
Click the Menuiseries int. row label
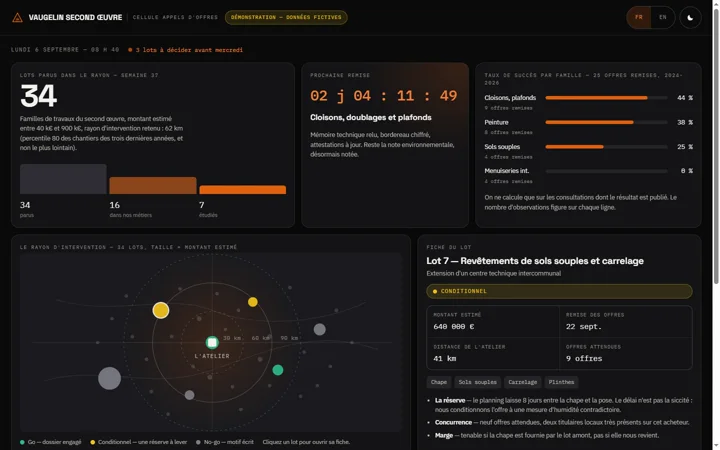[506, 171]
